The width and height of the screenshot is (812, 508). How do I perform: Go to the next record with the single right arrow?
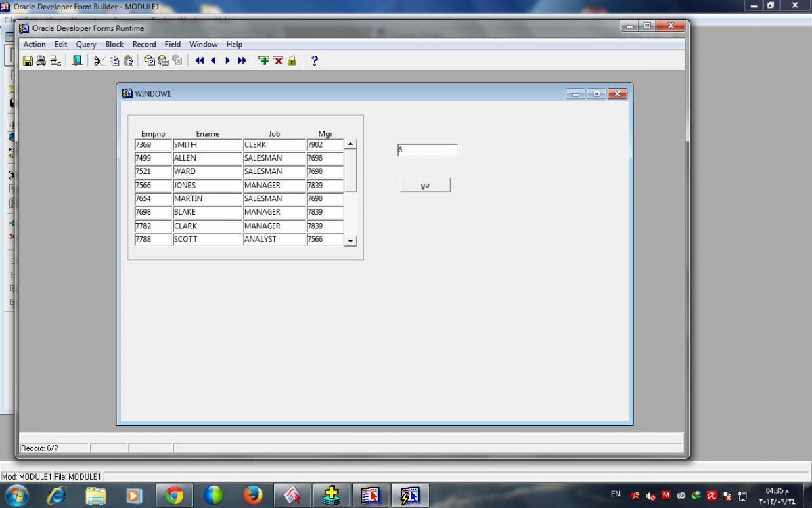[x=227, y=61]
